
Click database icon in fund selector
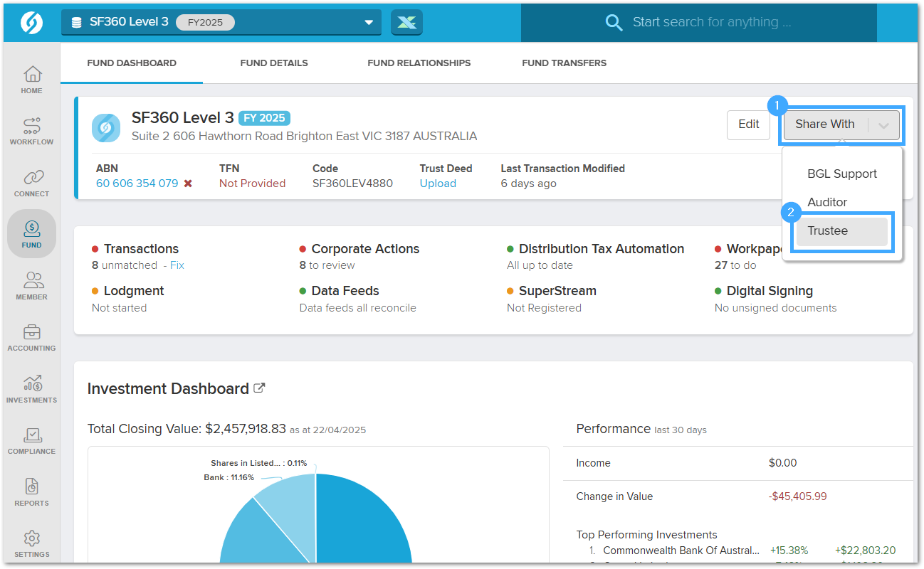[77, 22]
